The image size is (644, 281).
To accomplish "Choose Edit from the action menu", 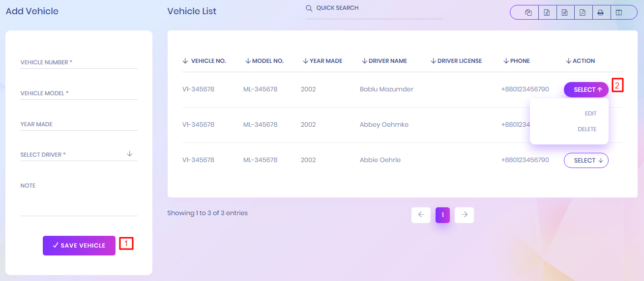I will [590, 113].
